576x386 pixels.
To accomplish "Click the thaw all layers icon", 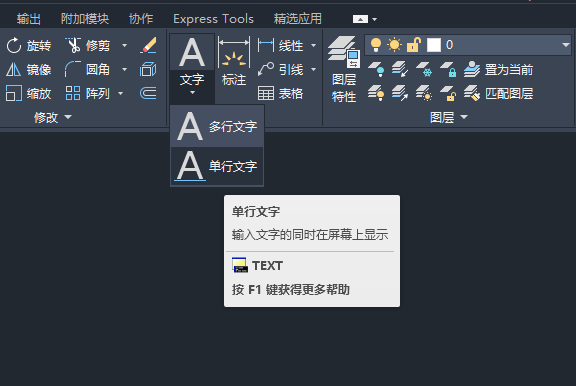I will (424, 93).
